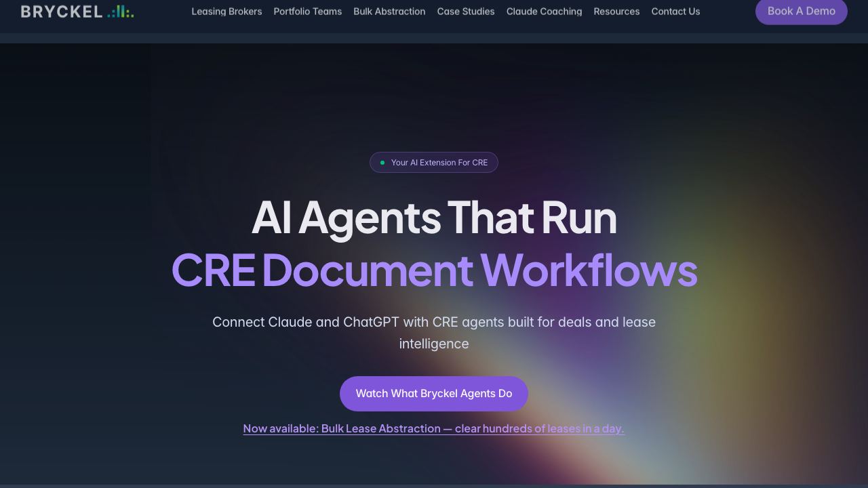The image size is (868, 488).
Task: Follow the Bulk Lease Abstraction announcement link
Action: (x=434, y=428)
